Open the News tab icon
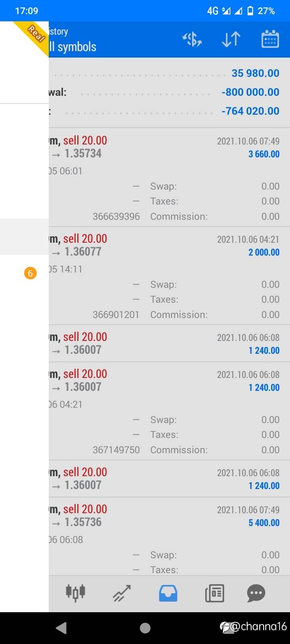The width and height of the screenshot is (290, 644). pyautogui.click(x=214, y=593)
